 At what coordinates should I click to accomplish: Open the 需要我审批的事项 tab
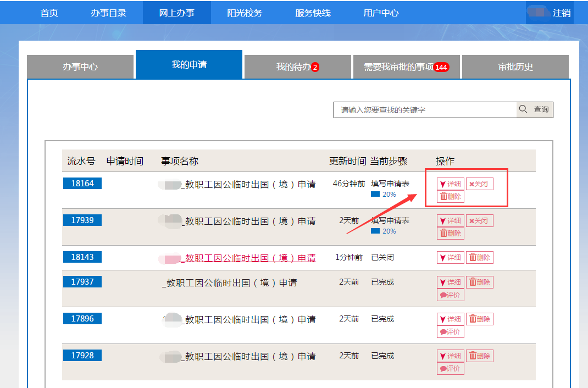click(406, 67)
